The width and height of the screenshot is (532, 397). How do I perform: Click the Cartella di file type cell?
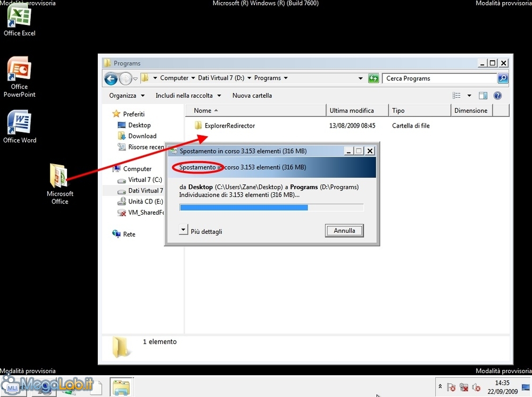coord(411,126)
